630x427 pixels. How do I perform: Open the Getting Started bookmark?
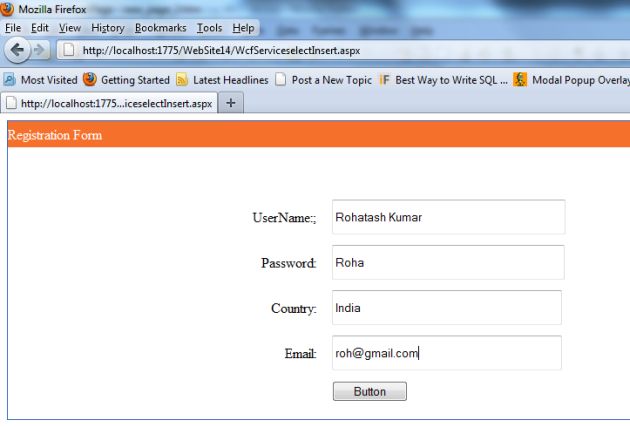(x=127, y=80)
